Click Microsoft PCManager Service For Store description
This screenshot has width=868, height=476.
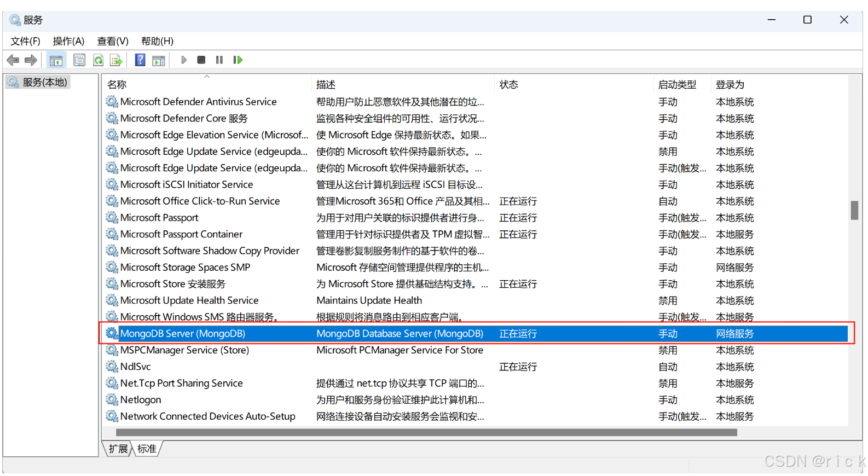(x=400, y=350)
